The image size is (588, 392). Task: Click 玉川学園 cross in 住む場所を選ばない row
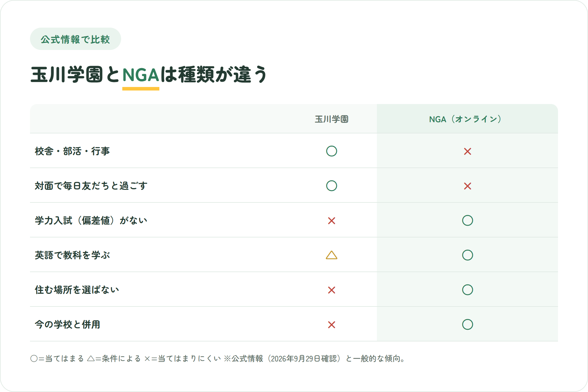pos(332,290)
